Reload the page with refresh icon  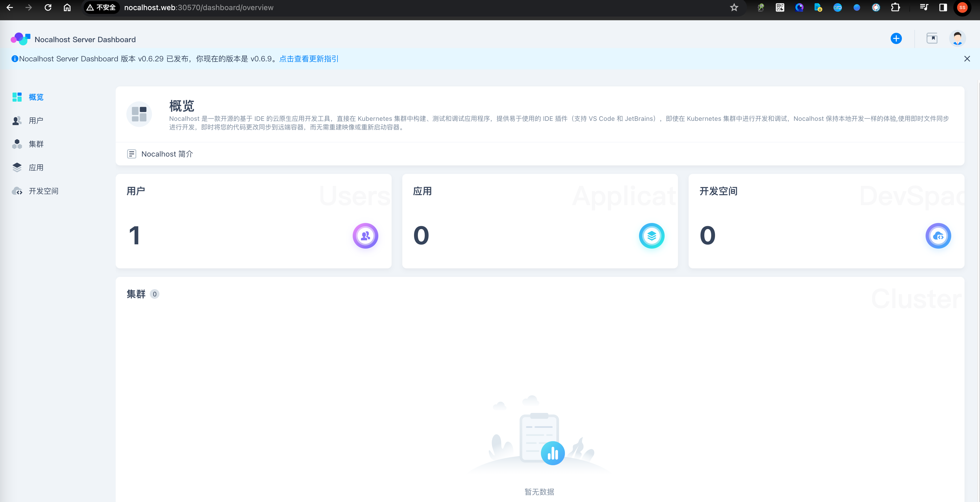[48, 7]
